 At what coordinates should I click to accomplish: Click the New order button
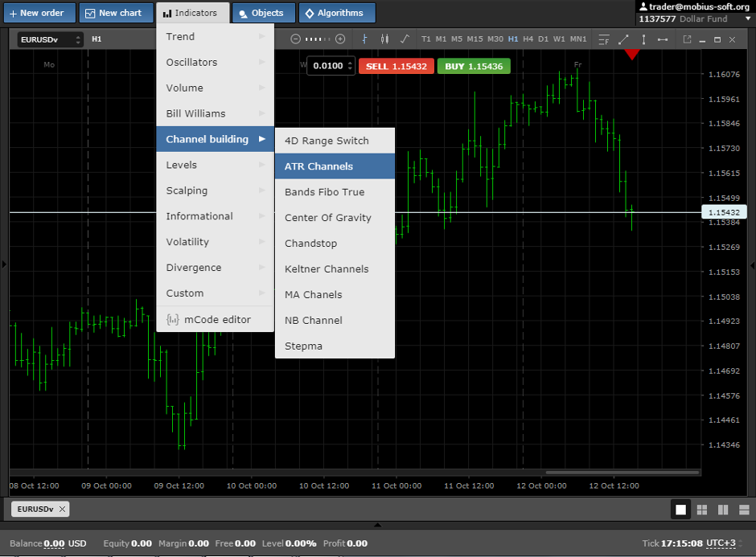pos(39,13)
